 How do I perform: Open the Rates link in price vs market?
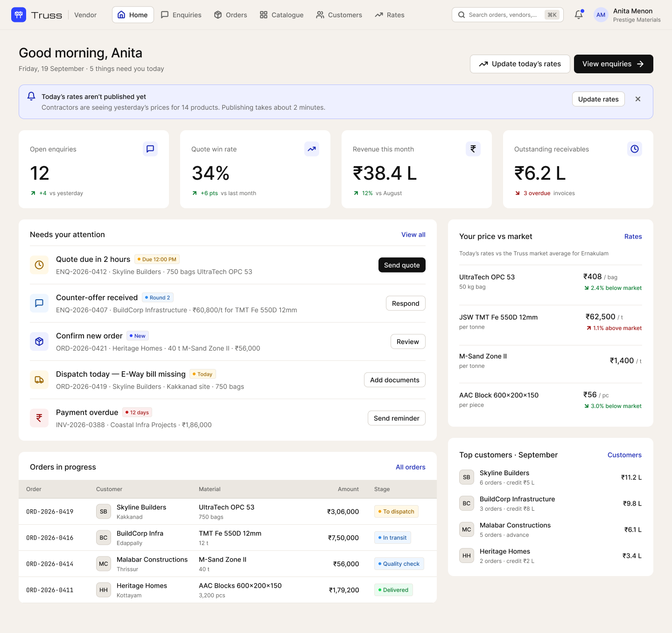[x=633, y=237]
